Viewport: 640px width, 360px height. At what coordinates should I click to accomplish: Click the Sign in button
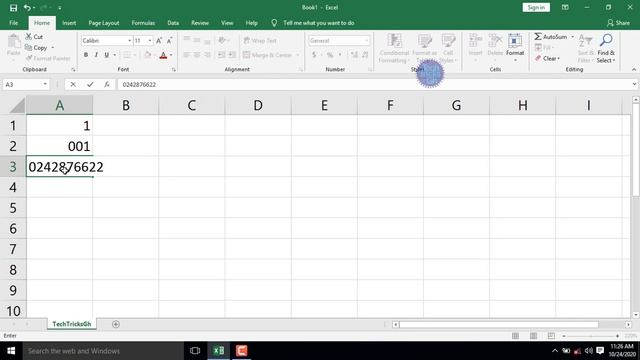536,7
